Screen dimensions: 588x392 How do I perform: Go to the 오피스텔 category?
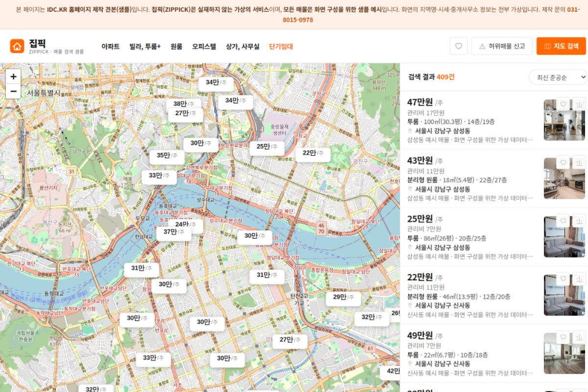(x=204, y=47)
